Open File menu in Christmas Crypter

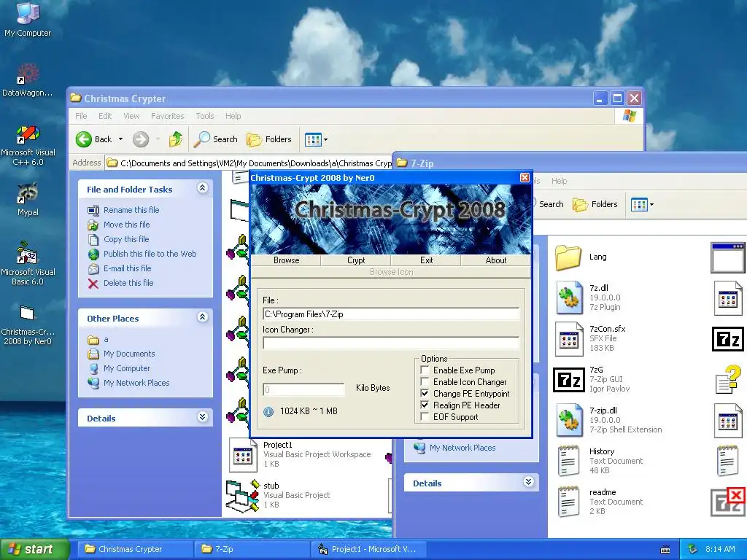(81, 116)
